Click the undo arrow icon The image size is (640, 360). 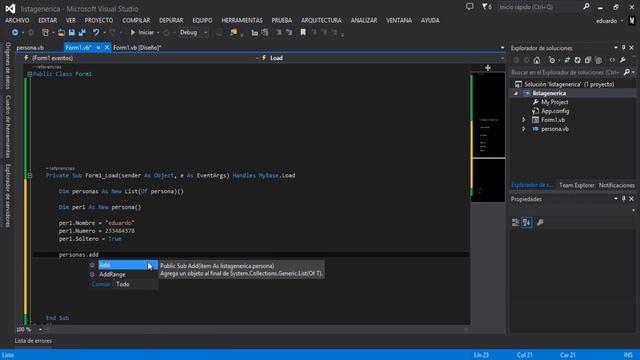pos(96,32)
